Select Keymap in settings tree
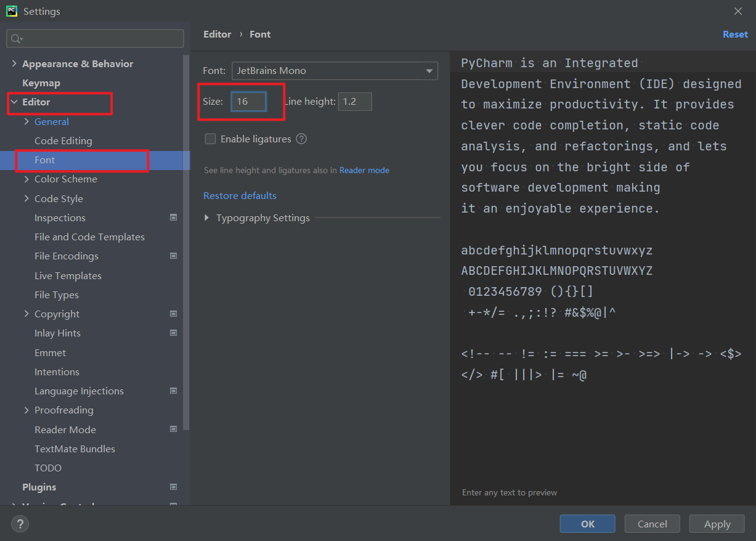 point(41,83)
